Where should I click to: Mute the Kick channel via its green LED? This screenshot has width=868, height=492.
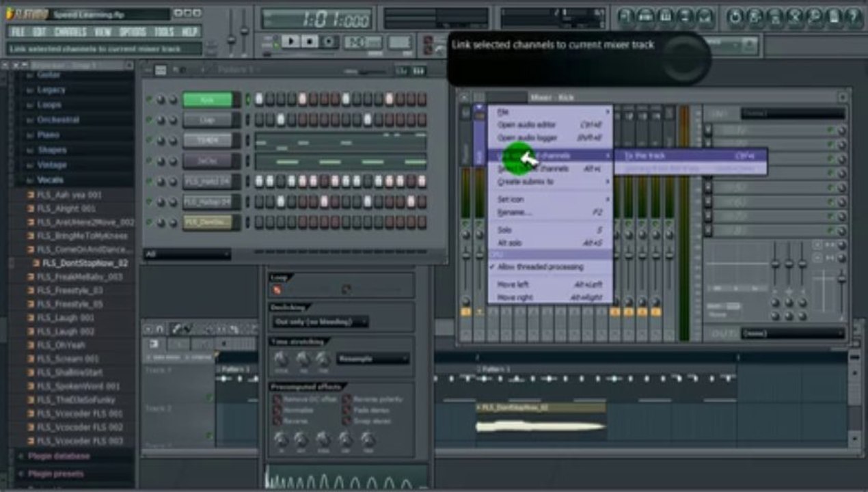pos(149,100)
